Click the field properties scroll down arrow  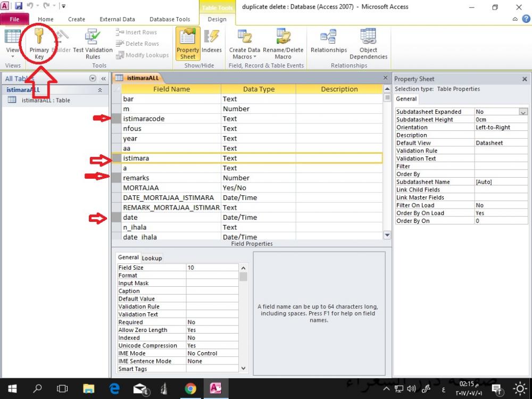pyautogui.click(x=243, y=368)
